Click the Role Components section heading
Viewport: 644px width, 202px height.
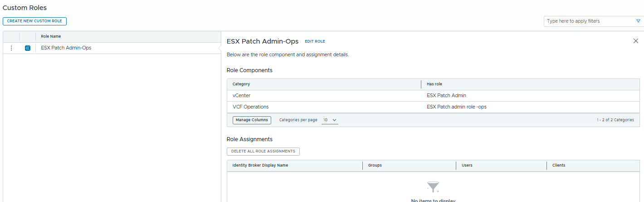tap(249, 70)
